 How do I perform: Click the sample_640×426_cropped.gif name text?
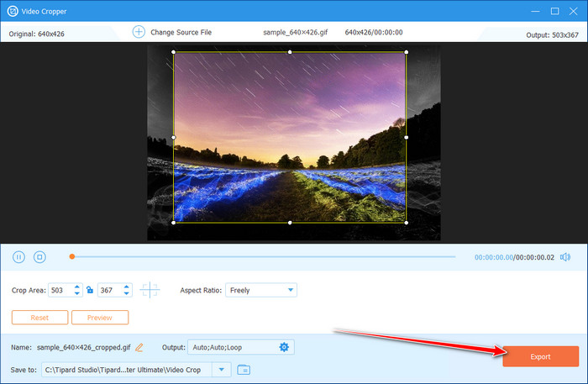84,347
